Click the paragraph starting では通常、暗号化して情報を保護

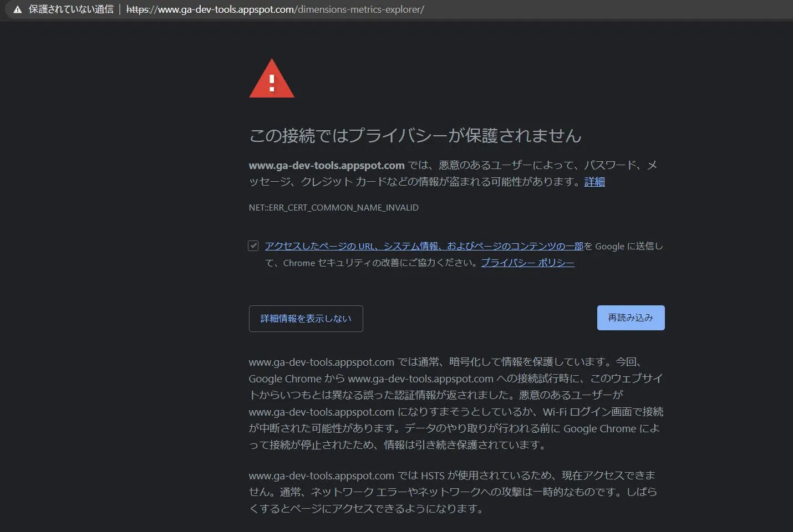[x=456, y=403]
